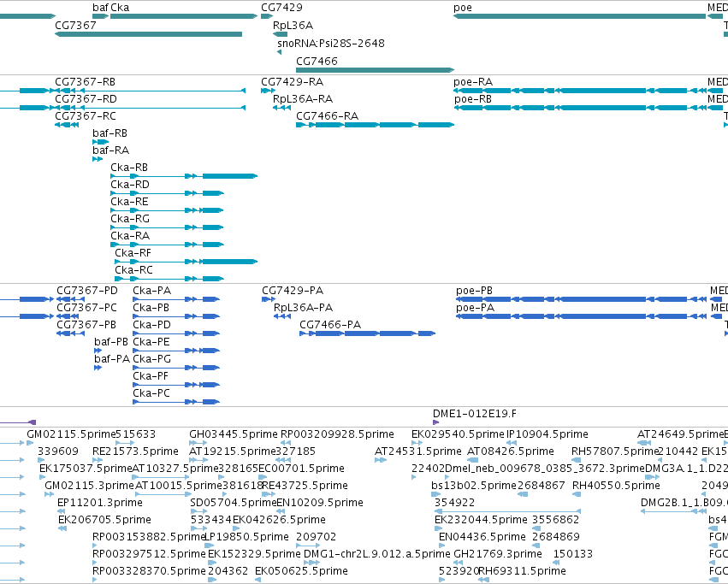Select the CG7367-RC transcript
This screenshot has width=728, height=584.
67,125
